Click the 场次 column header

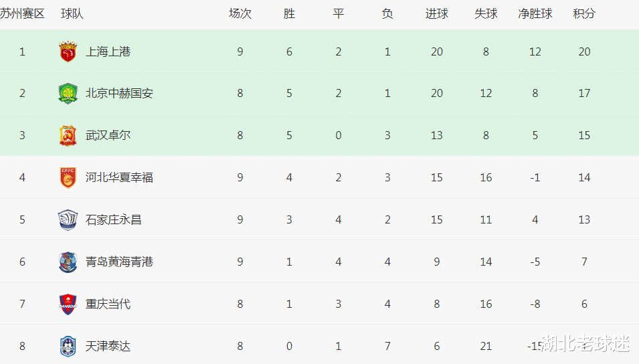pyautogui.click(x=240, y=14)
